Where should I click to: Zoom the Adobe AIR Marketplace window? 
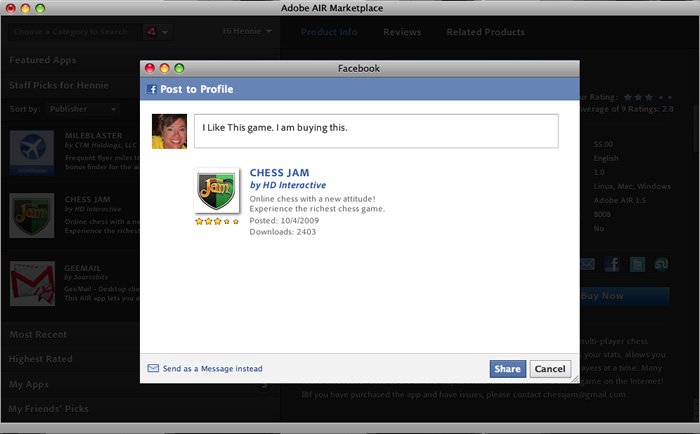[x=40, y=8]
